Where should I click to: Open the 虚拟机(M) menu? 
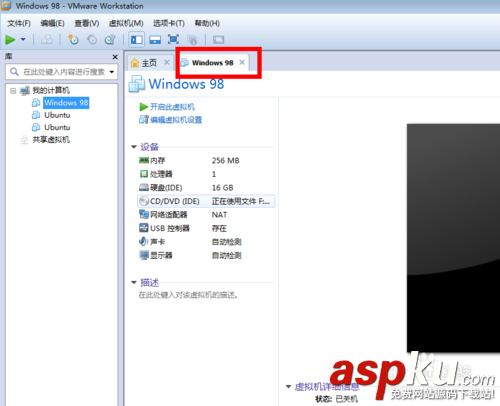click(126, 23)
